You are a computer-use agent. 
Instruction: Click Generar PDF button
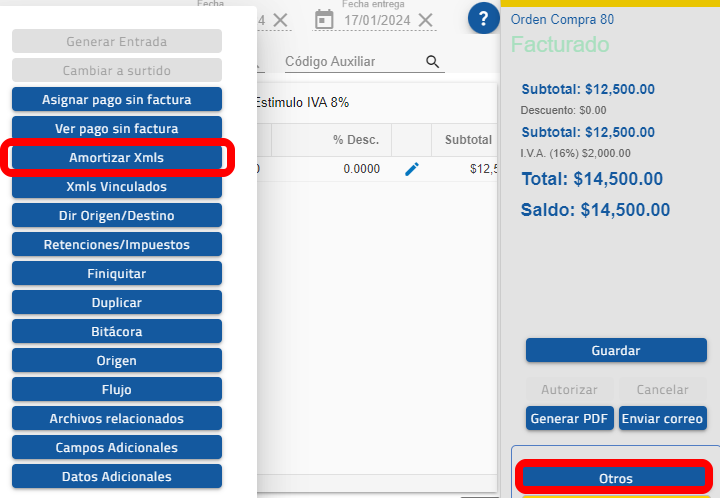click(x=569, y=418)
